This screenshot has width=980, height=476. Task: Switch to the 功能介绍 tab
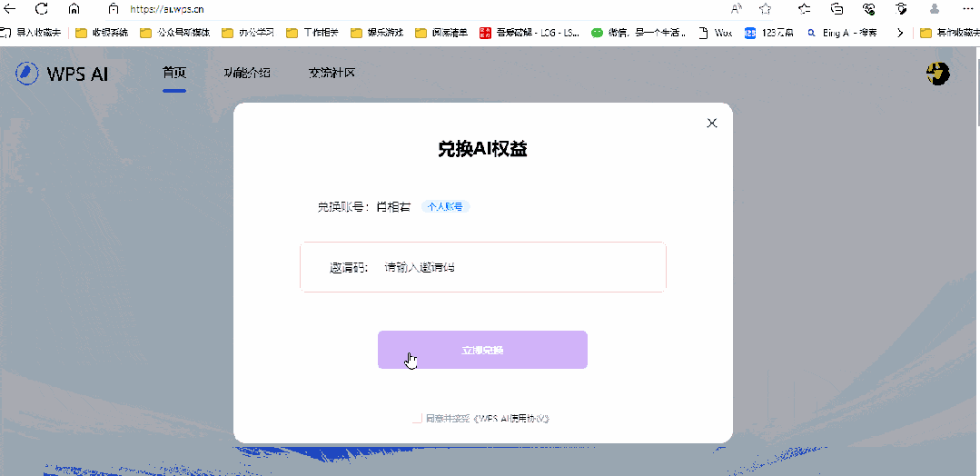[x=248, y=73]
